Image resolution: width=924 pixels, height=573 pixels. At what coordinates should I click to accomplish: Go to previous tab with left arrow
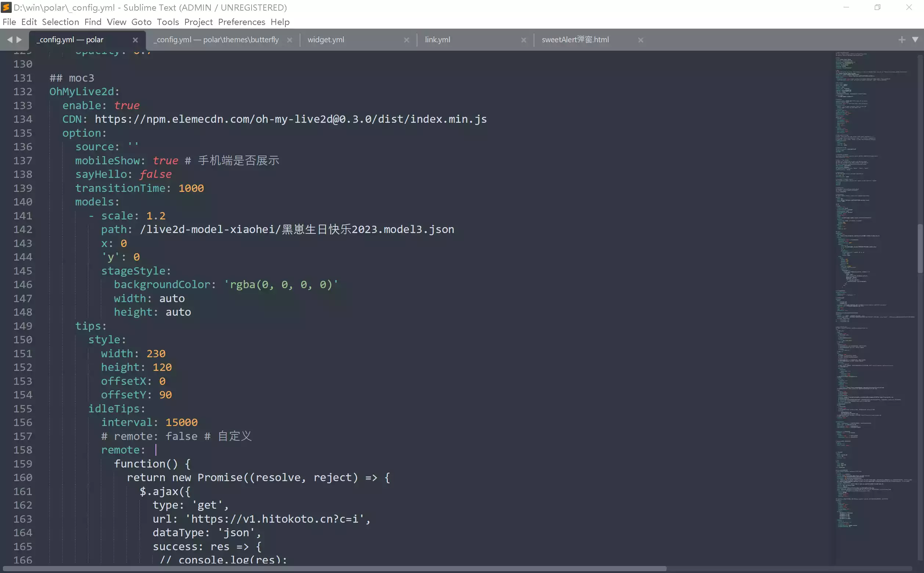click(10, 39)
